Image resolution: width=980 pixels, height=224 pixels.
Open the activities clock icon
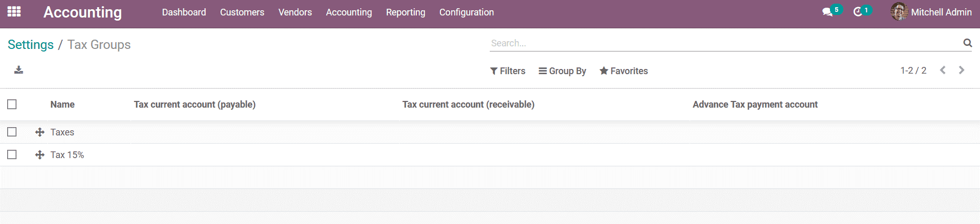click(858, 12)
